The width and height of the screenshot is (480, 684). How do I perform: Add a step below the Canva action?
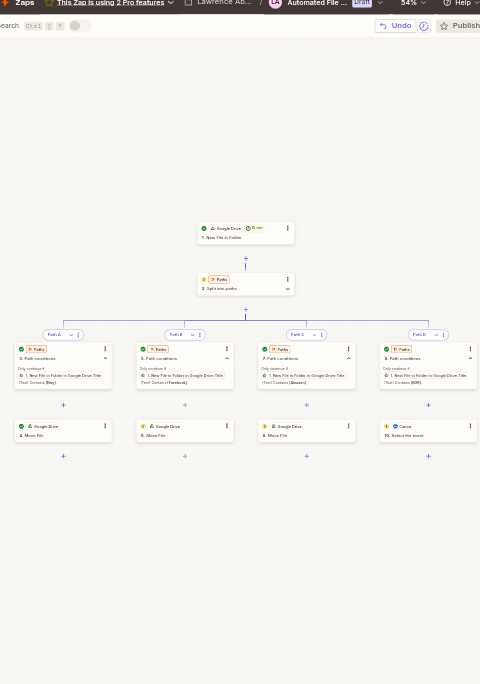[429, 456]
